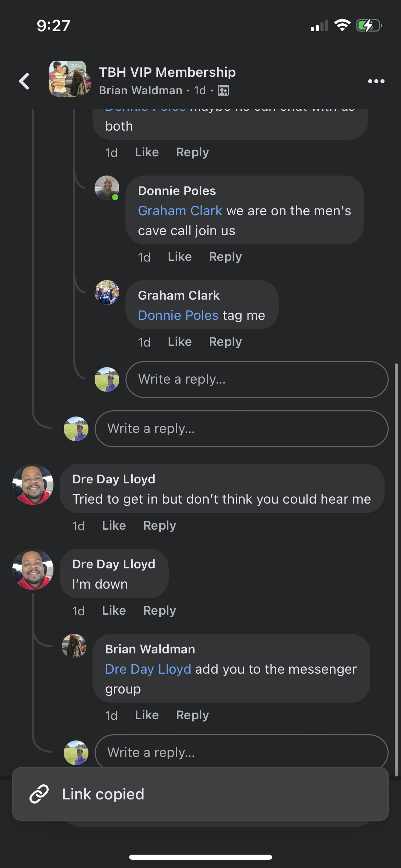Open the blue Graham Clark mention link
This screenshot has width=401, height=868.
tap(180, 211)
